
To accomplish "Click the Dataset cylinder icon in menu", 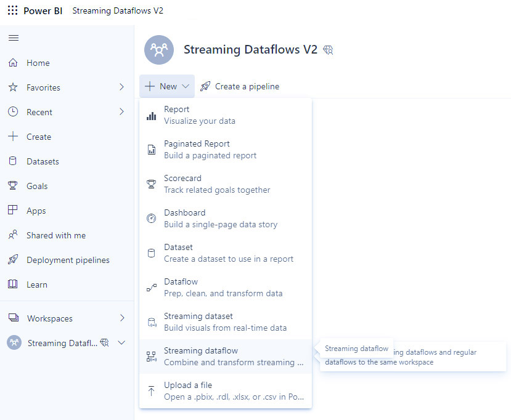I will (151, 253).
